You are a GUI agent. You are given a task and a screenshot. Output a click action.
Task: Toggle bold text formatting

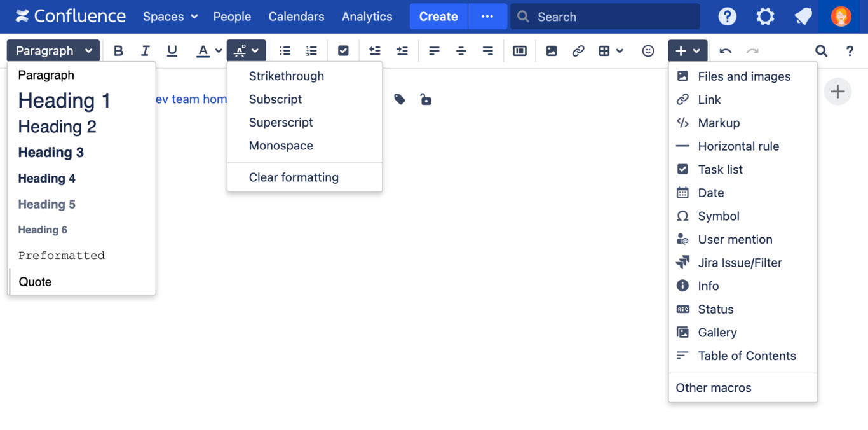point(118,50)
